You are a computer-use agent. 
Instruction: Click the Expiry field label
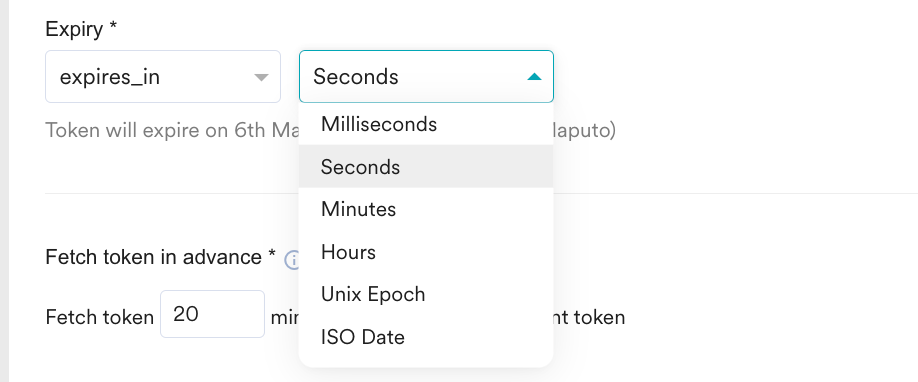[x=81, y=29]
